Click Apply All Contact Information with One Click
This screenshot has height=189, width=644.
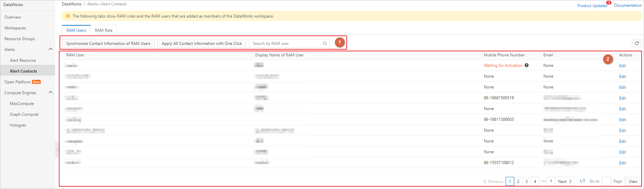click(202, 44)
